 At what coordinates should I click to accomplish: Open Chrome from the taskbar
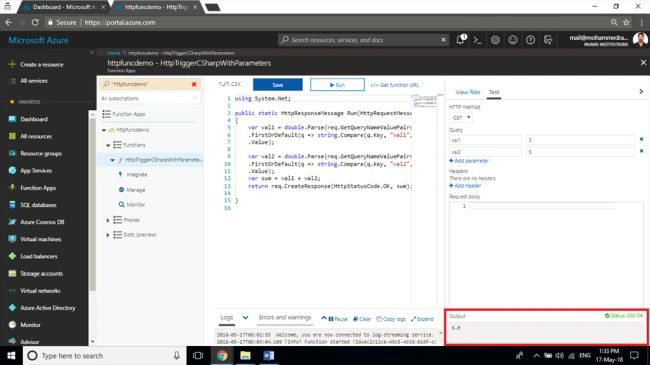(222, 356)
